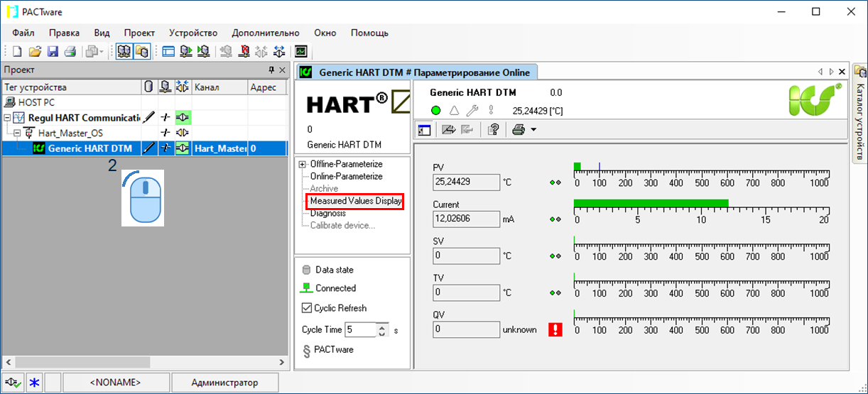
Task: Toggle the device catalog toolbar icon
Action: pyautogui.click(x=142, y=51)
